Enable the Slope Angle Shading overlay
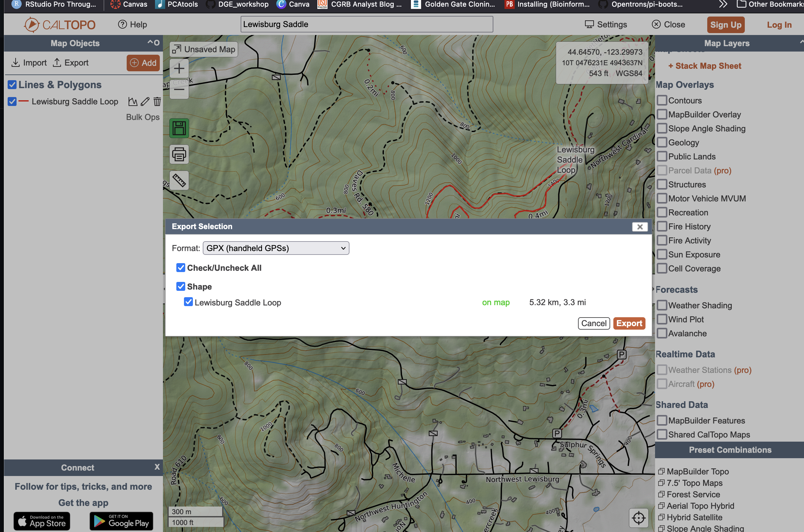Image resolution: width=804 pixels, height=532 pixels. point(662,128)
